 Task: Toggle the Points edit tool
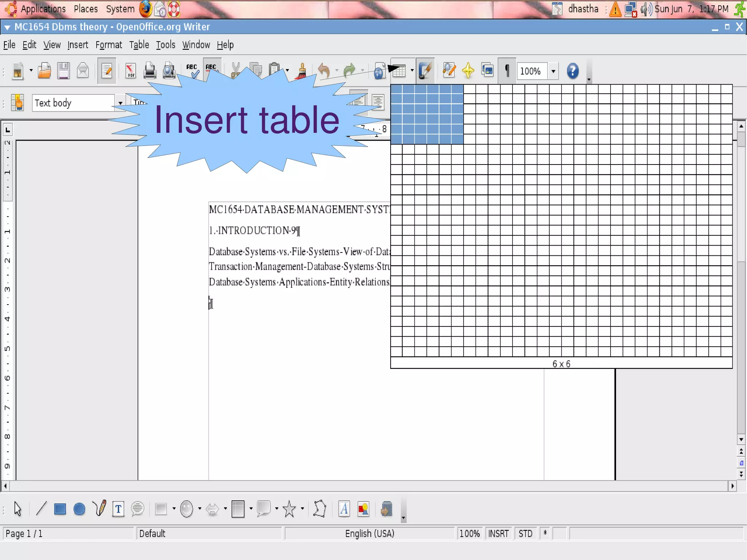(320, 509)
